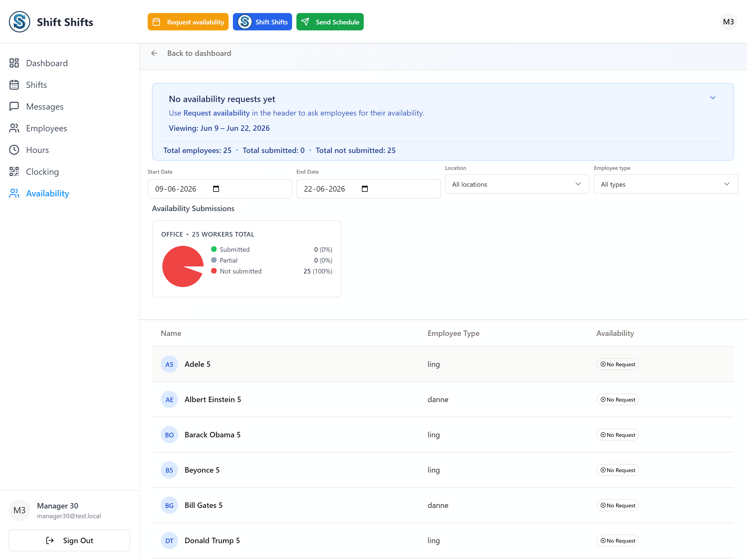747x560 pixels.
Task: Click the Start Date input field
Action: 220,189
